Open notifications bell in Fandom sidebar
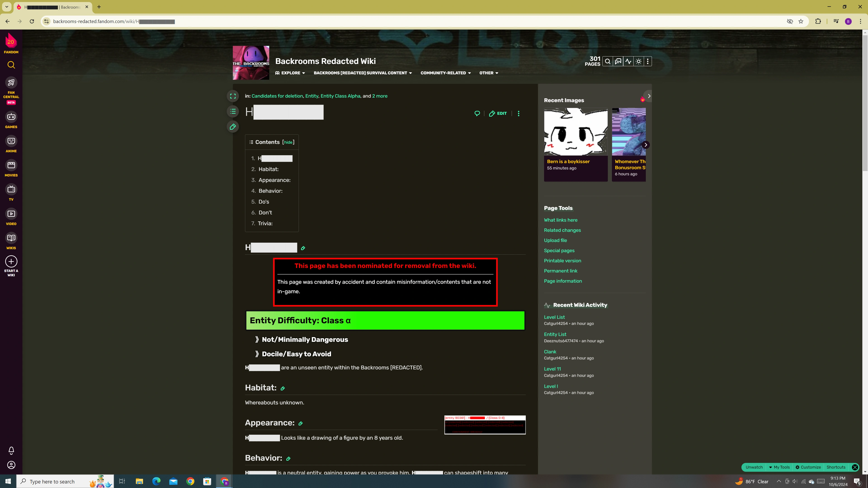The image size is (868, 488). [11, 450]
